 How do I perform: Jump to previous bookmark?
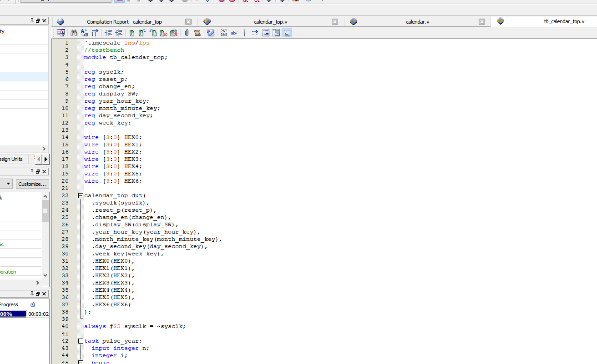153,33
